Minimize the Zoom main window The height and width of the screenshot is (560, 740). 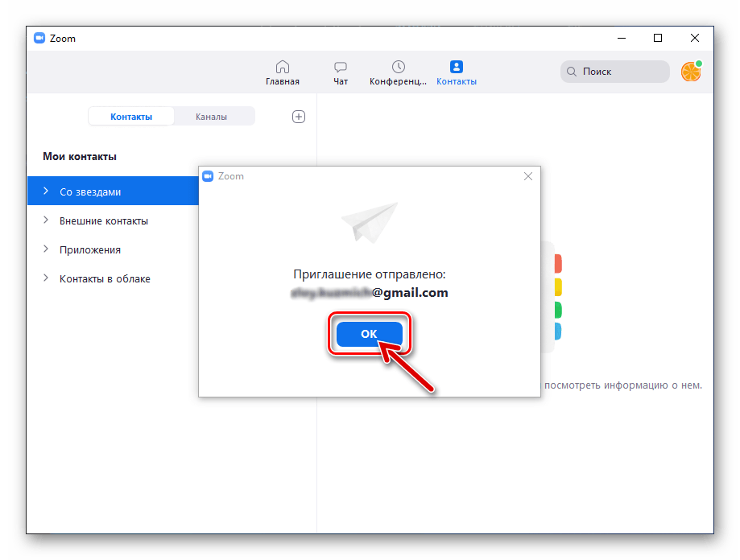click(x=622, y=38)
